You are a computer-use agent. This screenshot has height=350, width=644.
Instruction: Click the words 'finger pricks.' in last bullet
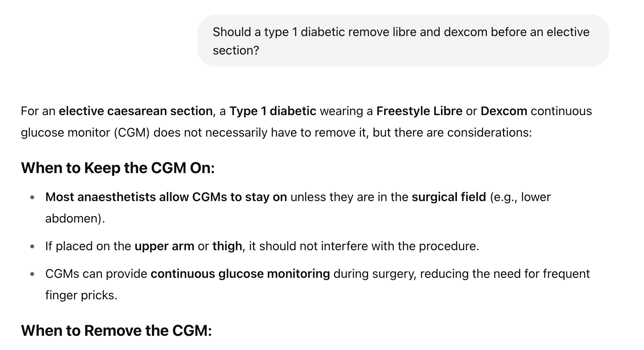pos(81,296)
